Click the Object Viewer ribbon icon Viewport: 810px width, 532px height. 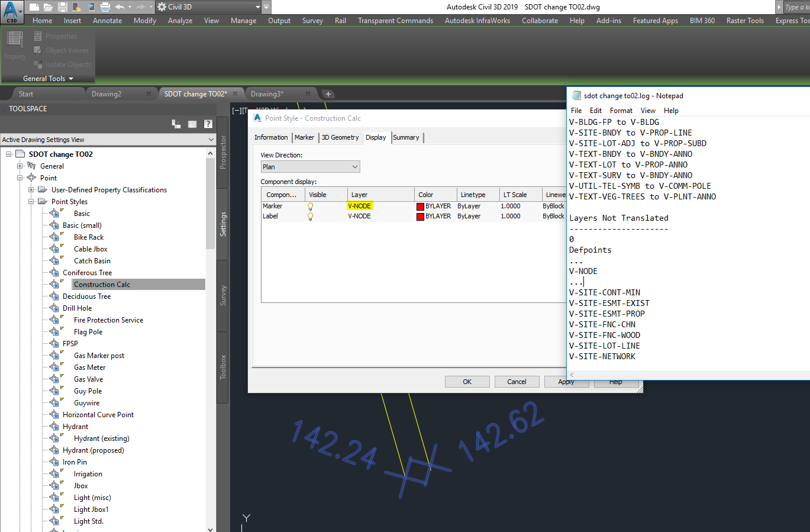click(38, 50)
